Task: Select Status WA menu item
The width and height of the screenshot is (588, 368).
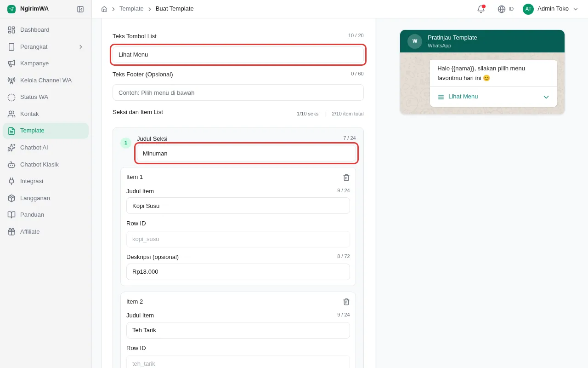Action: pyautogui.click(x=46, y=97)
